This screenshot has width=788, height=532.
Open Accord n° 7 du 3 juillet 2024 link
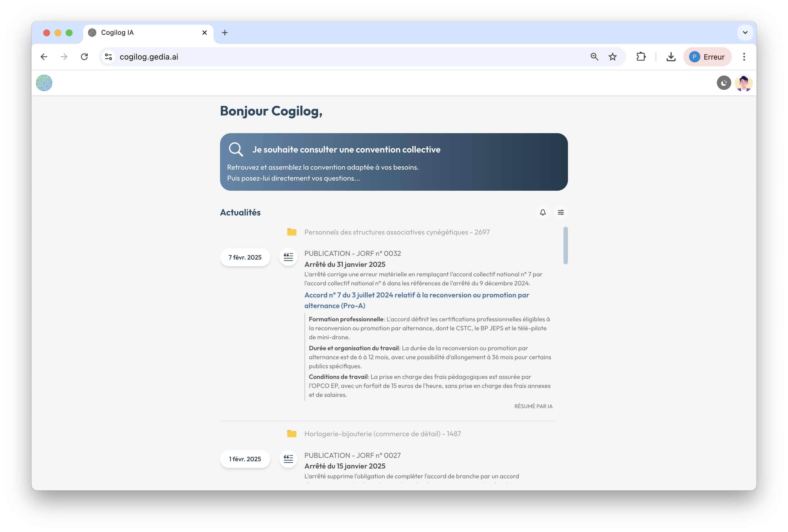click(x=416, y=300)
